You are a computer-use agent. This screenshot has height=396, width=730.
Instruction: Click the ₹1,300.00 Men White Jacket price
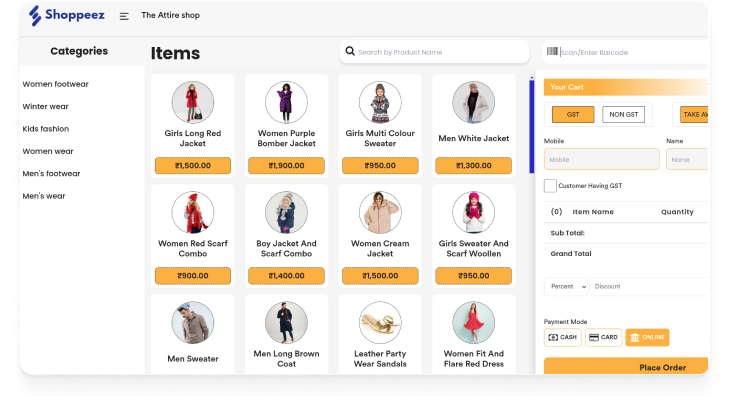click(x=473, y=166)
